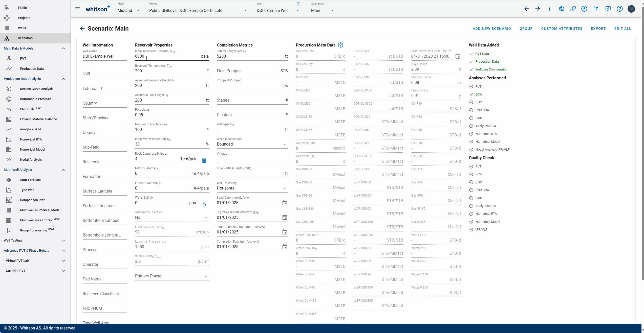Open Well Classification dropdown

click(x=252, y=144)
